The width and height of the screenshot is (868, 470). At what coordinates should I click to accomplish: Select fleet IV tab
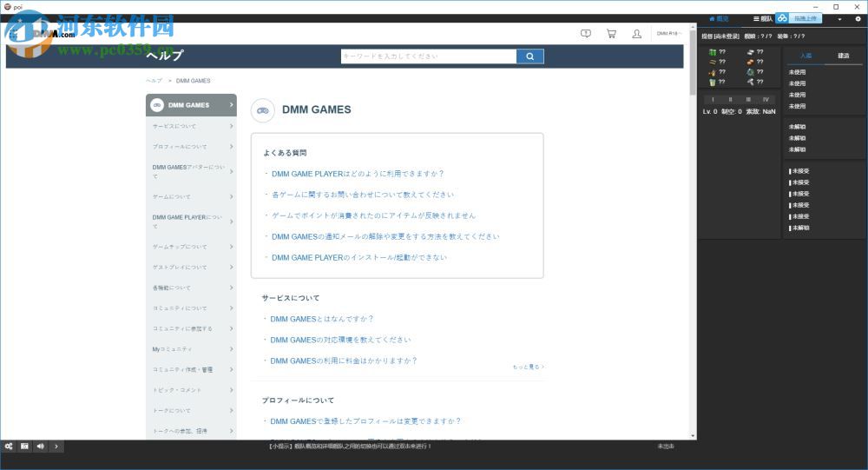click(x=766, y=100)
